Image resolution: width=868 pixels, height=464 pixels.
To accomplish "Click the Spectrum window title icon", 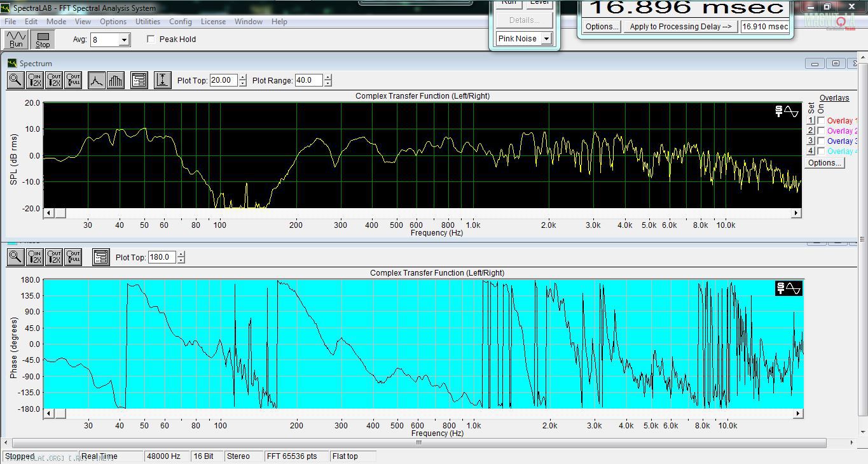I will pyautogui.click(x=12, y=63).
